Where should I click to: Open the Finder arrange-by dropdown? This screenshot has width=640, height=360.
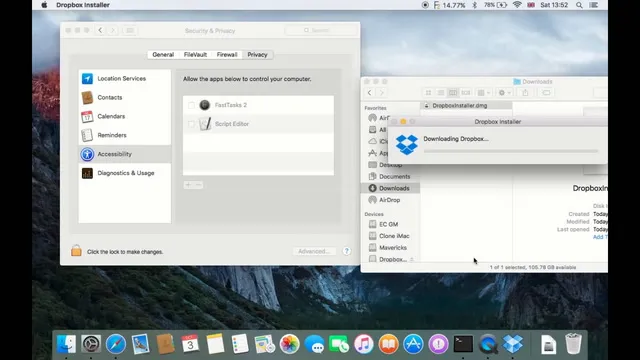tap(484, 93)
